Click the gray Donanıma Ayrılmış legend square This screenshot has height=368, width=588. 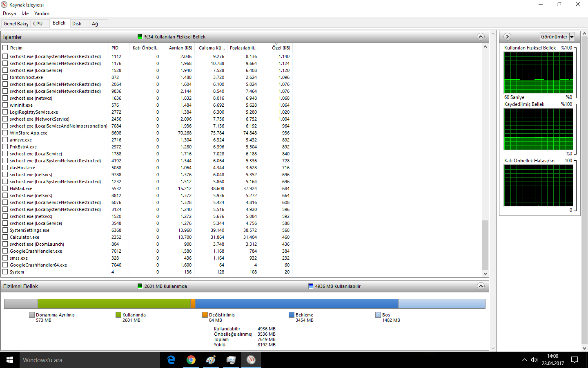[32, 315]
